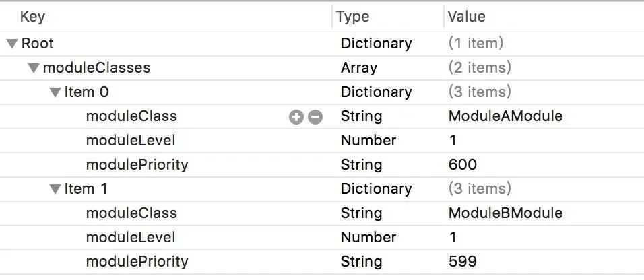Image resolution: width=644 pixels, height=280 pixels.
Task: Collapse the Root disclosure triangle
Action: [12, 44]
